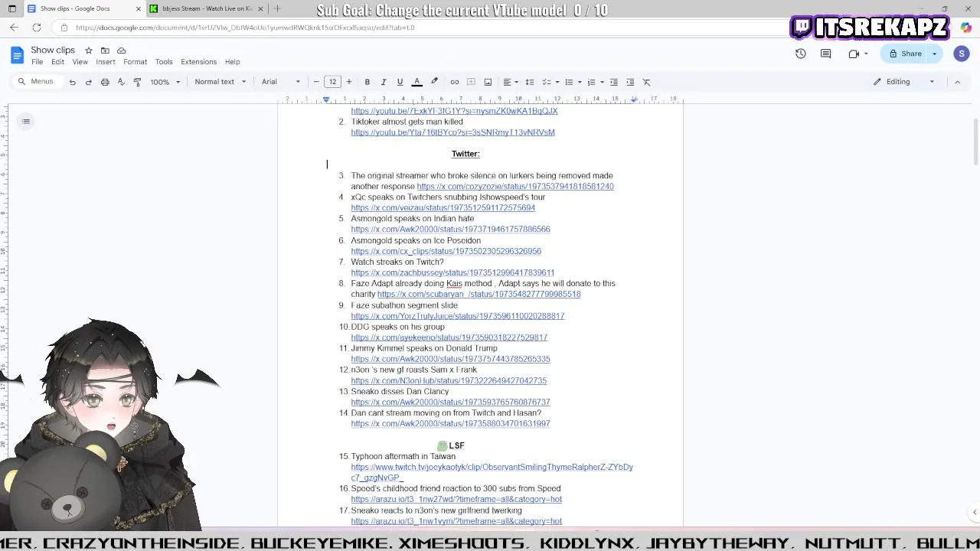
Task: Open the Tools menu
Action: pos(164,62)
